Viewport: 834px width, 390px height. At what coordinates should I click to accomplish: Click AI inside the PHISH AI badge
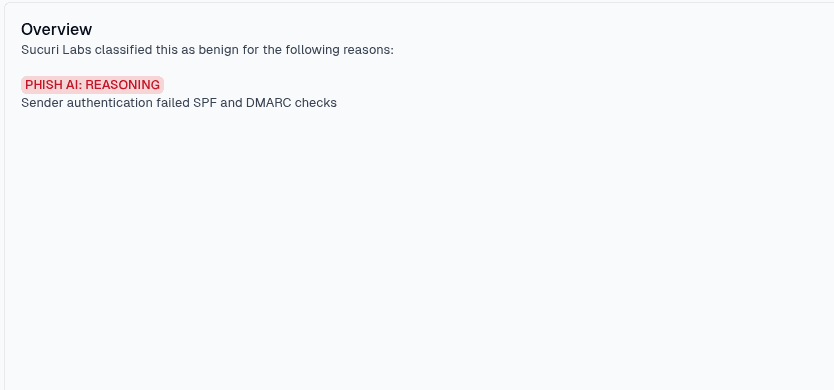click(73, 85)
